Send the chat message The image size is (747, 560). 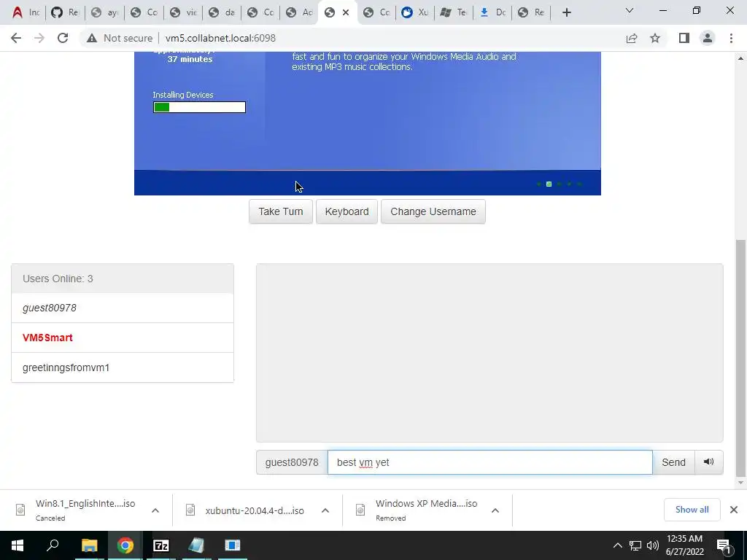673,462
